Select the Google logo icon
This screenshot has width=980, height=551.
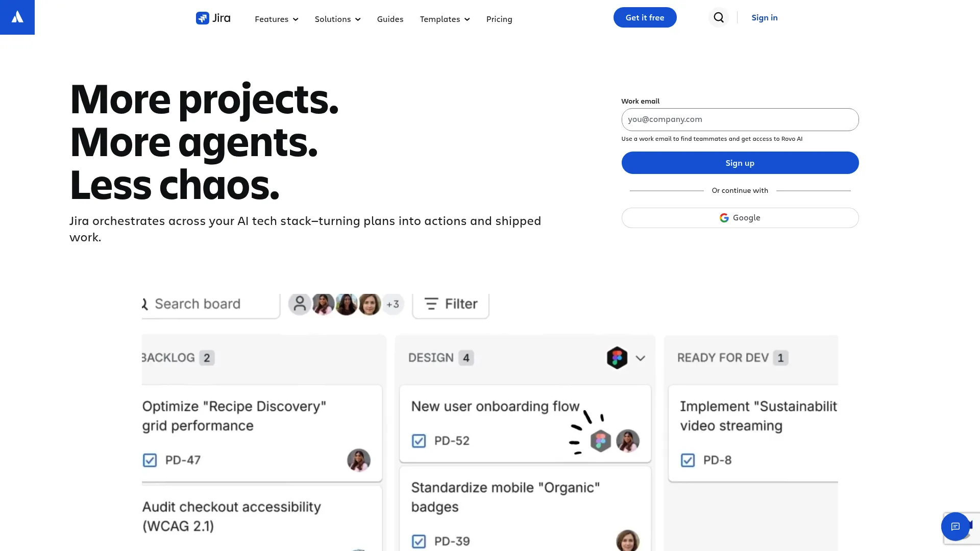coord(724,218)
